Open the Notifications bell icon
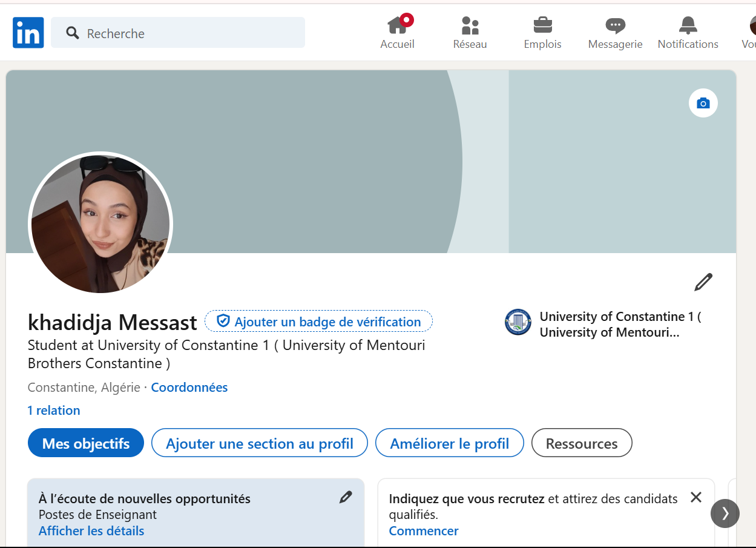This screenshot has height=548, width=756. [688, 25]
